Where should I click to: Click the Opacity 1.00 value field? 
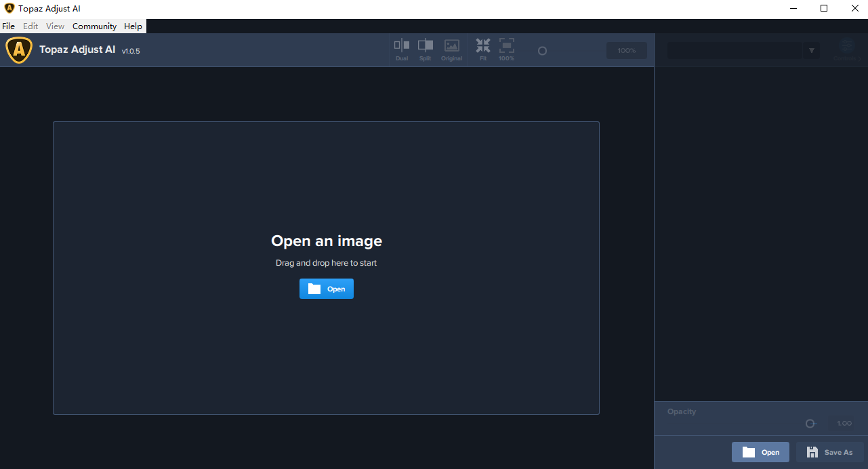[x=844, y=424]
